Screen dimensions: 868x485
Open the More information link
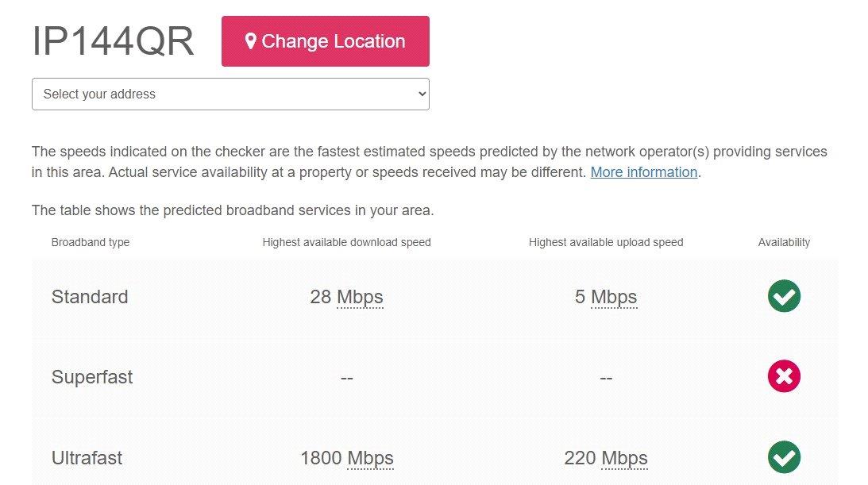pyautogui.click(x=644, y=172)
